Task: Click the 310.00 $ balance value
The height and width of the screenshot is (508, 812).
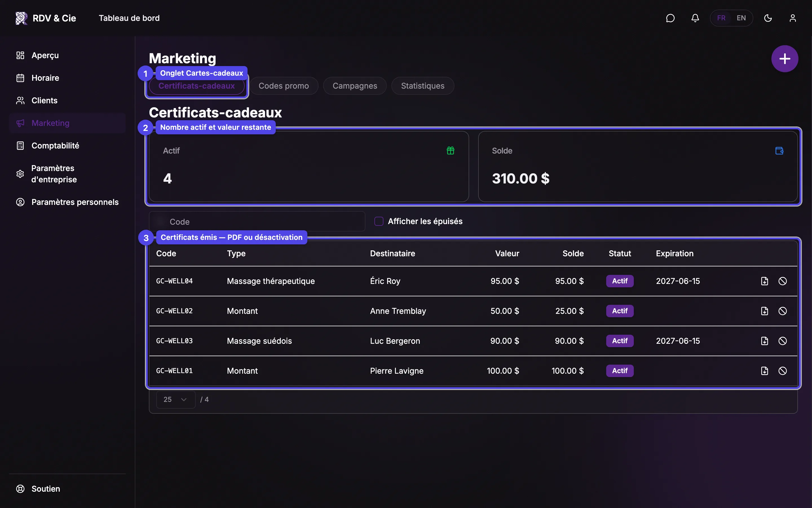Action: coord(521,178)
